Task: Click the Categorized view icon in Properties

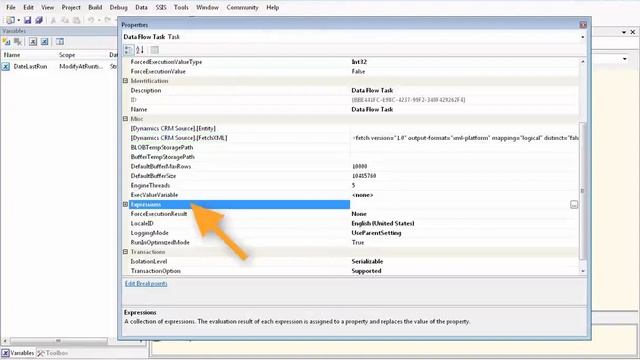Action: (128, 50)
